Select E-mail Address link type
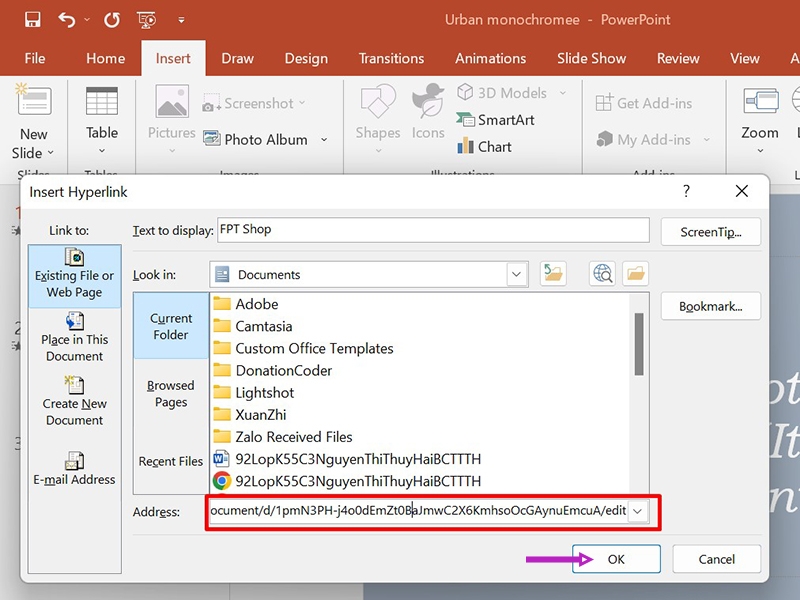The width and height of the screenshot is (800, 600). point(74,468)
